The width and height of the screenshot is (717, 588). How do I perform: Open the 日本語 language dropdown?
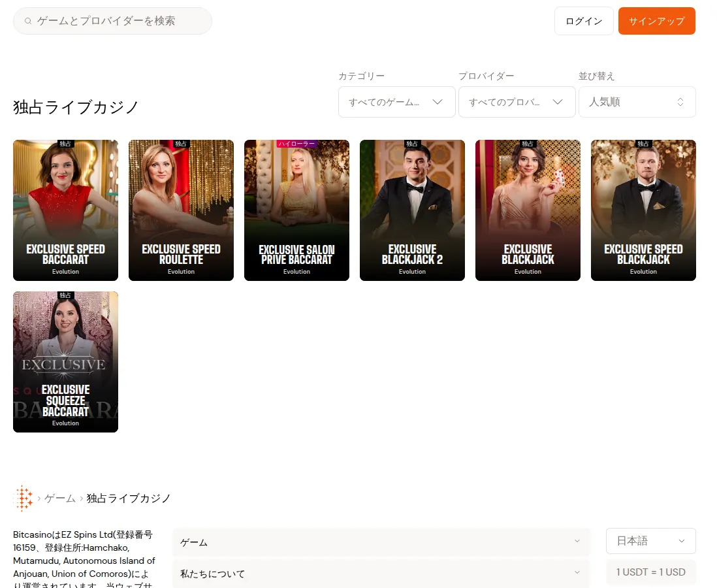click(x=650, y=541)
